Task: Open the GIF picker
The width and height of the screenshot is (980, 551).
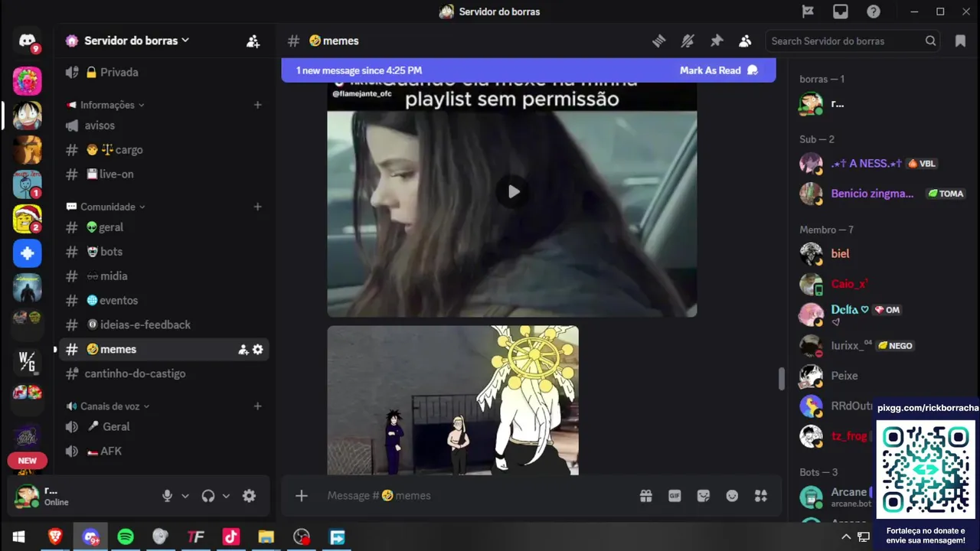Action: click(x=675, y=496)
